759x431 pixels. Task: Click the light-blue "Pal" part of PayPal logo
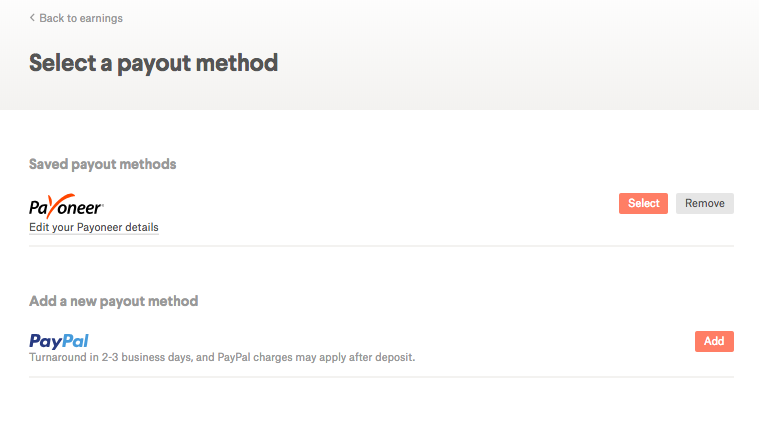click(73, 341)
